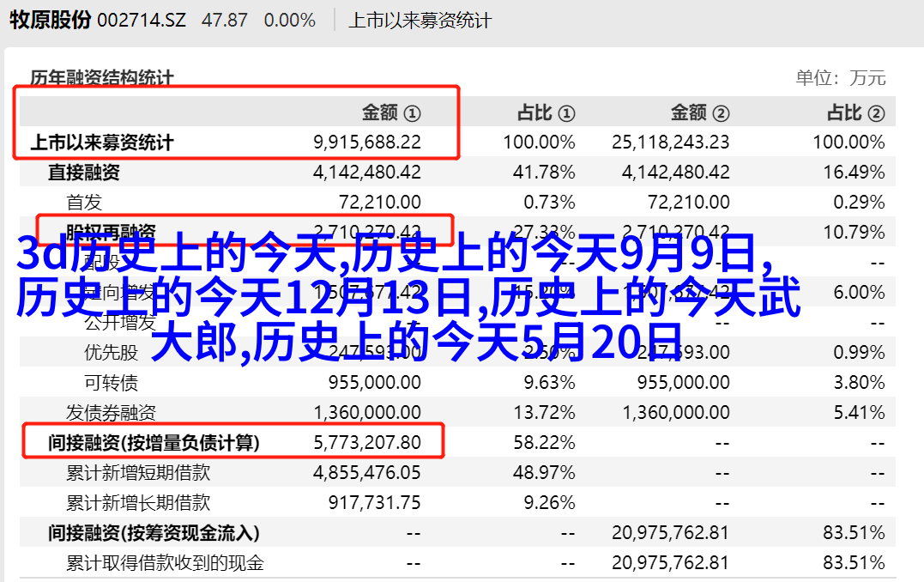Click 100.00% in the 占比 ② column
This screenshot has width=924, height=582.
849,142
